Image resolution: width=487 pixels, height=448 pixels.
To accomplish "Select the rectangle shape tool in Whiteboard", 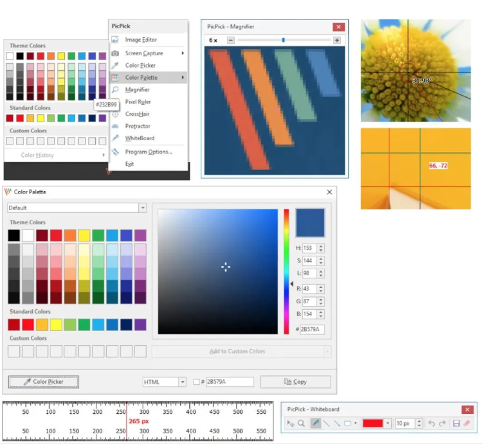I will tap(351, 427).
